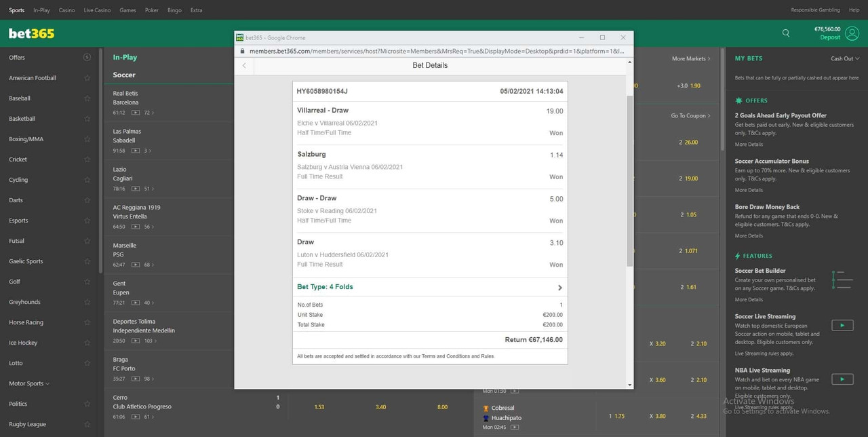The height and width of the screenshot is (437, 868).
Task: Expand the Motor Sports submenu
Action: click(29, 383)
